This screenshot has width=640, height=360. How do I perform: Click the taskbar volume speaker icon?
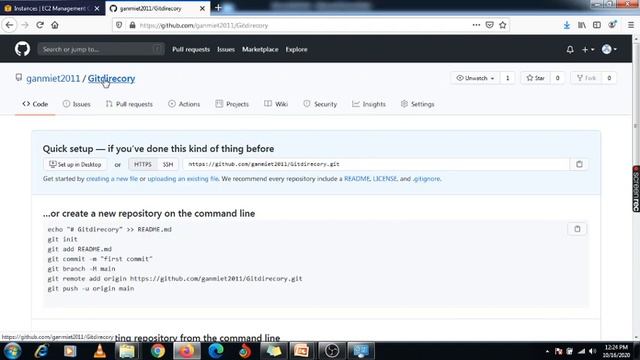click(593, 351)
